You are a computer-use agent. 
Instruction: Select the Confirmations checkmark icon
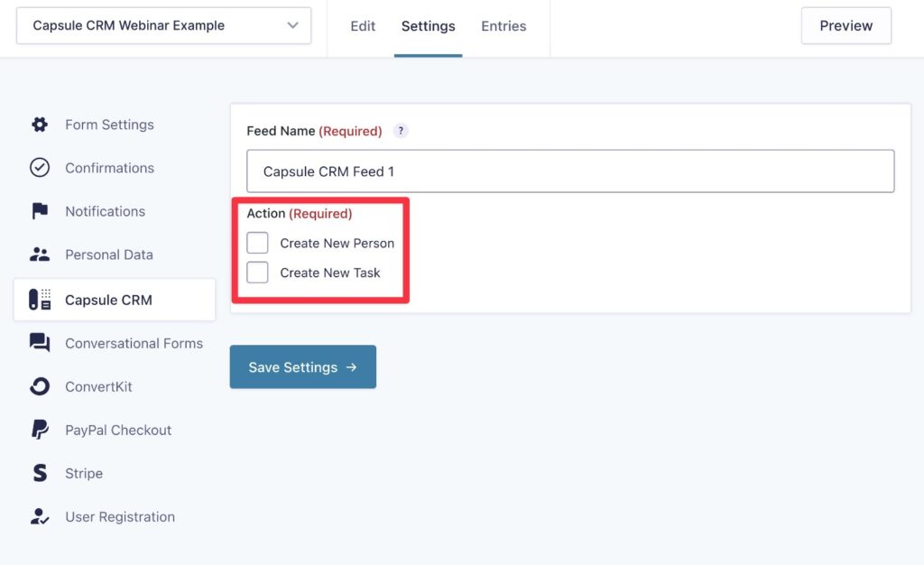coord(40,167)
